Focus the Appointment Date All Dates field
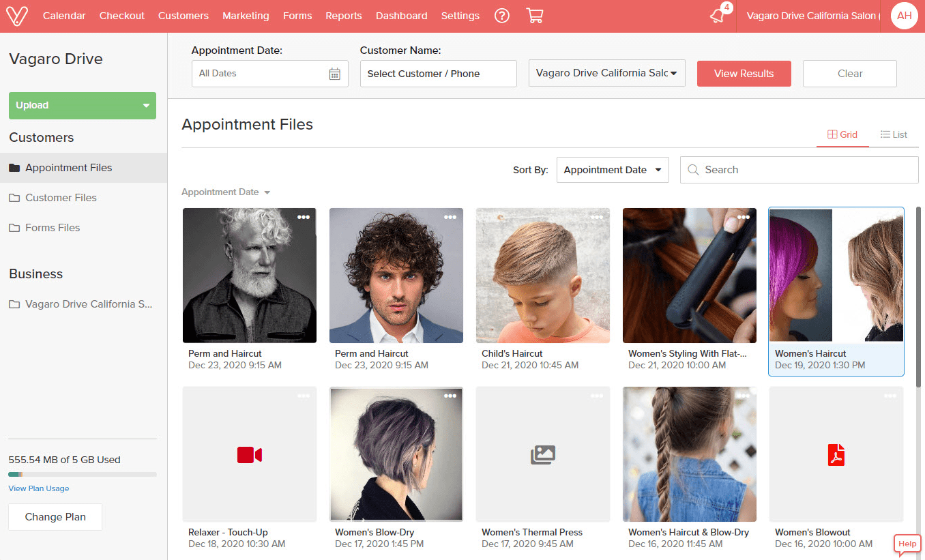 click(x=270, y=74)
